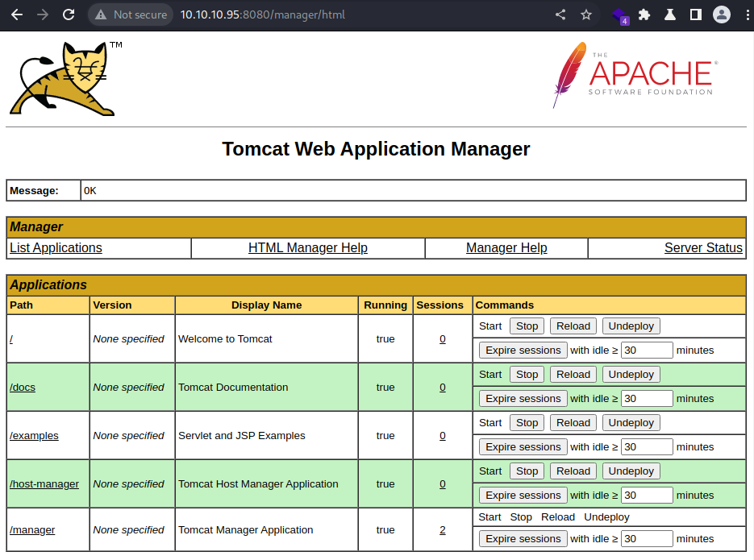Open the /docs application link
Screen dimensions: 754x560
(23, 388)
